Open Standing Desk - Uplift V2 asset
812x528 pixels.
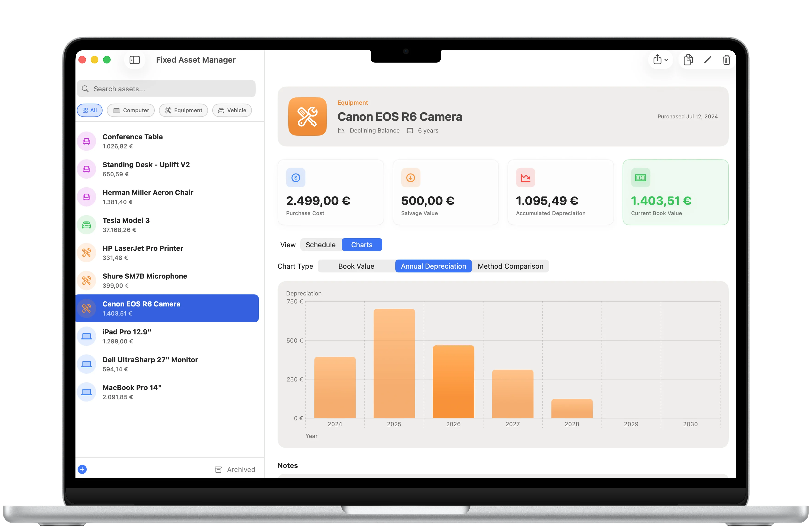click(x=167, y=169)
